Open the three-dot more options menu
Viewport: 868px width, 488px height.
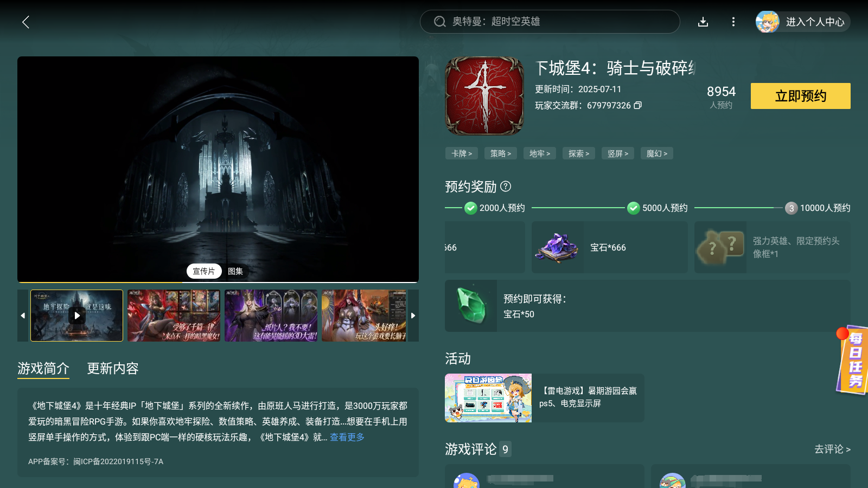(x=733, y=22)
